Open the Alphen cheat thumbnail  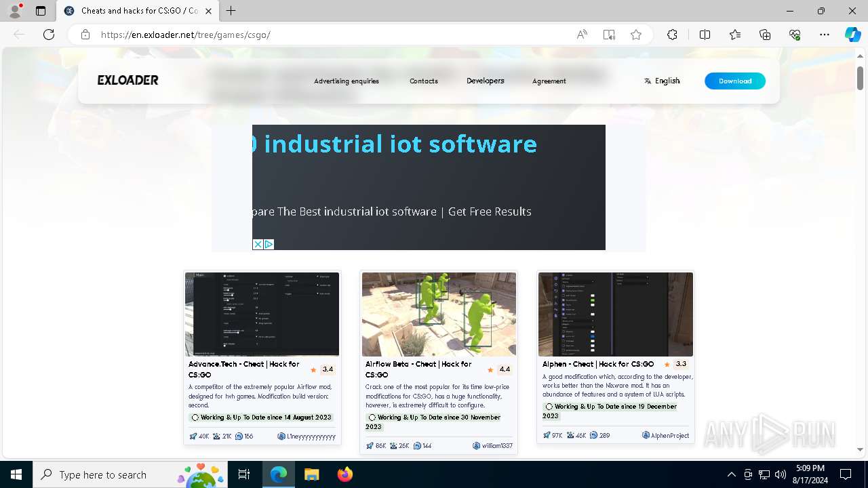coord(616,314)
